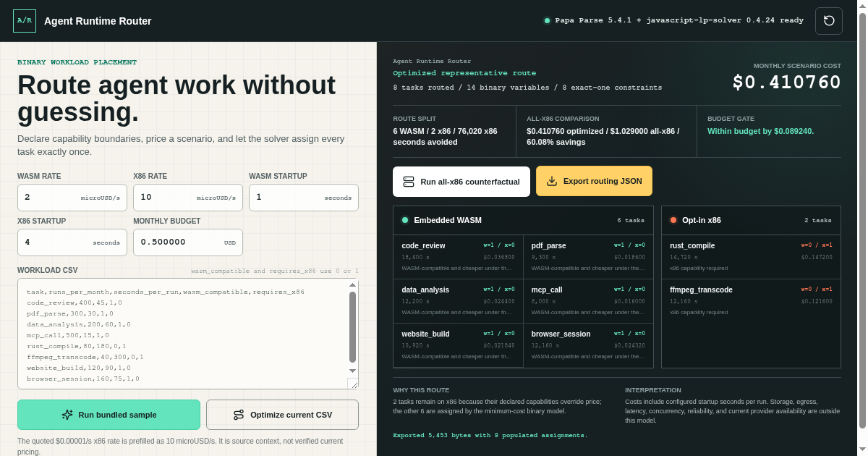Focus the WASM startup seconds field
Viewport: 868px width, 456px height.
304,198
